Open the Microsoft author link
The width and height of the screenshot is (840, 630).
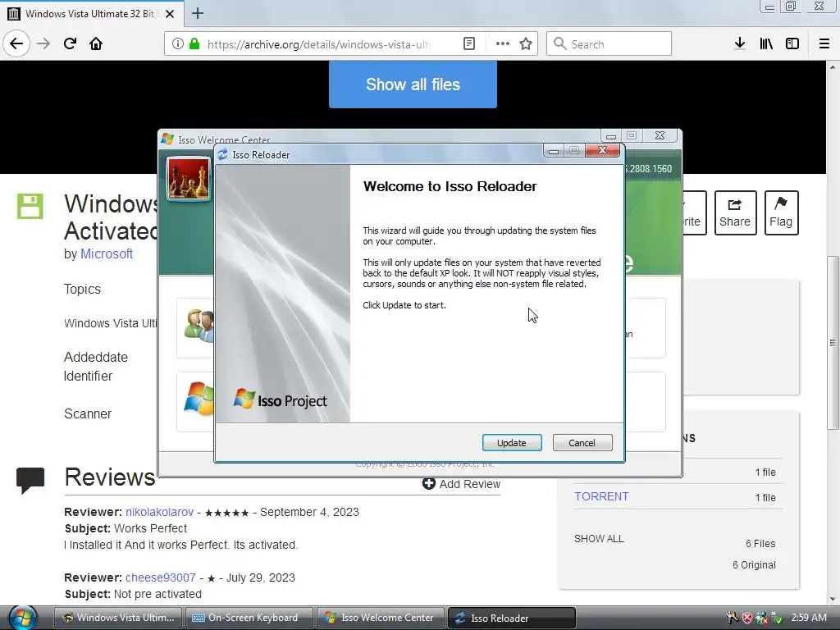pos(107,254)
